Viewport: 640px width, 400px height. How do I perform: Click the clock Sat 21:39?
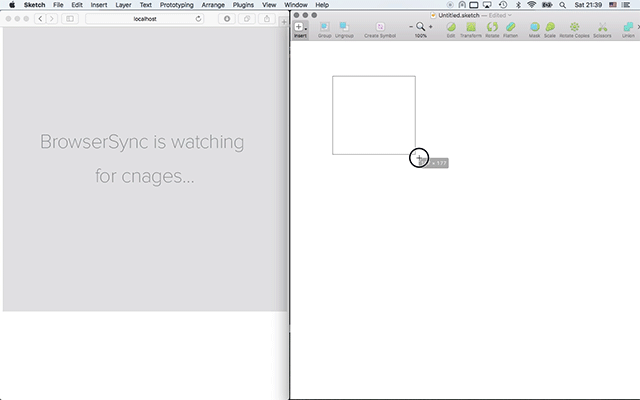588,5
